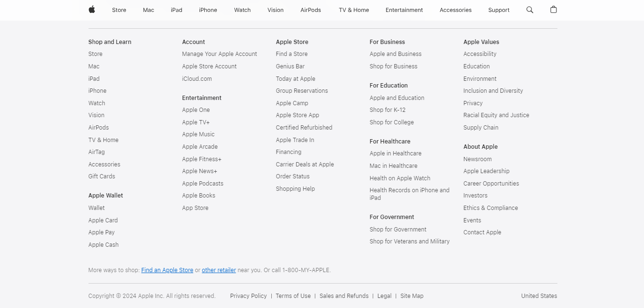Open the Apple and Business link
The width and height of the screenshot is (644, 308).
pos(396,54)
